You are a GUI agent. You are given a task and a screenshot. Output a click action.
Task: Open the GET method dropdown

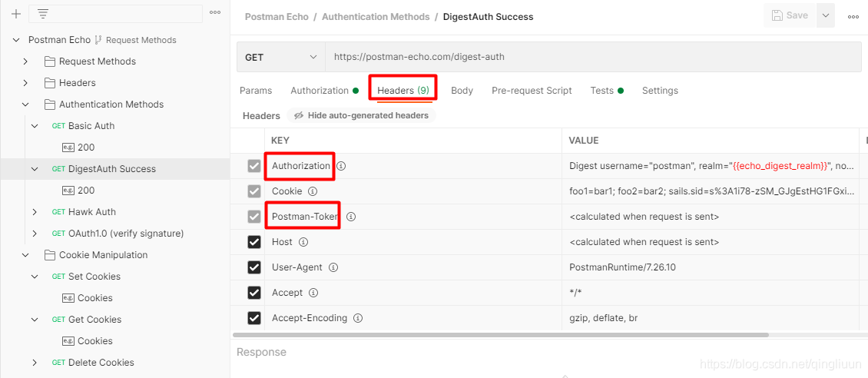281,57
